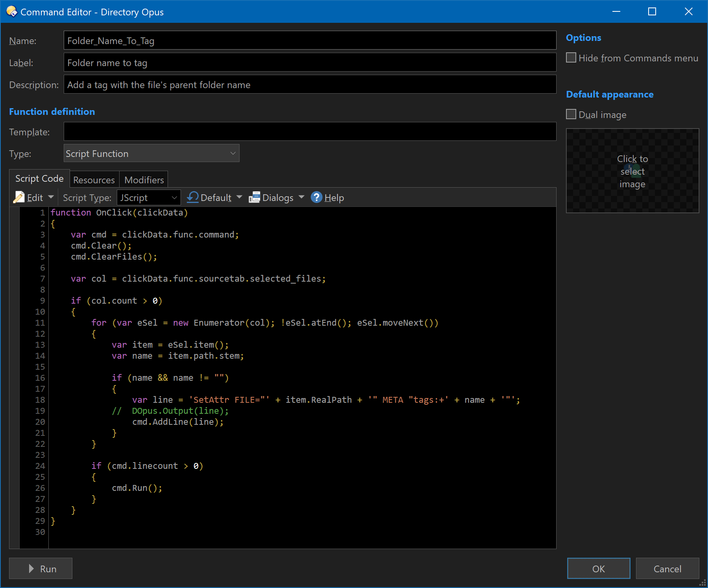Click code line 'var name = item.path.stem;'
The image size is (708, 588).
178,356
